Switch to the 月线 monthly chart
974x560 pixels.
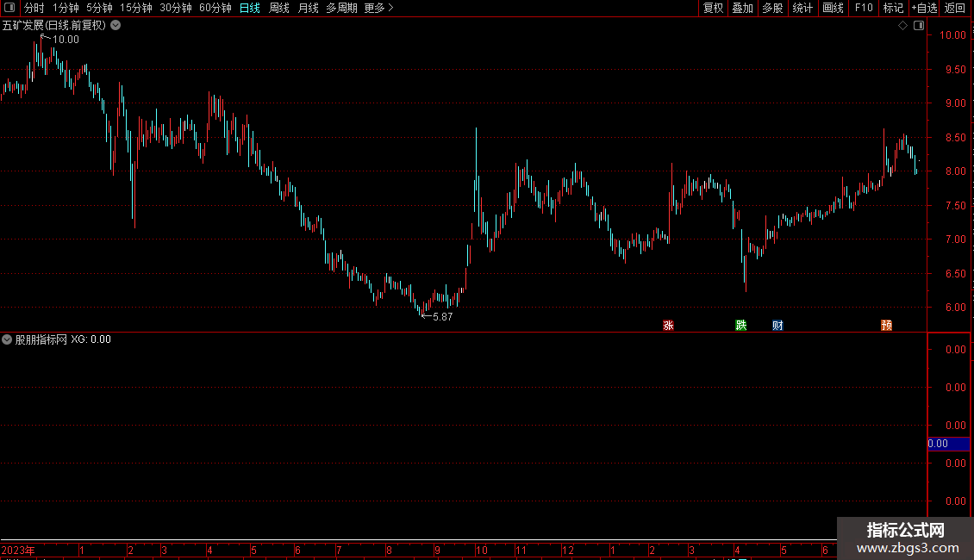308,8
